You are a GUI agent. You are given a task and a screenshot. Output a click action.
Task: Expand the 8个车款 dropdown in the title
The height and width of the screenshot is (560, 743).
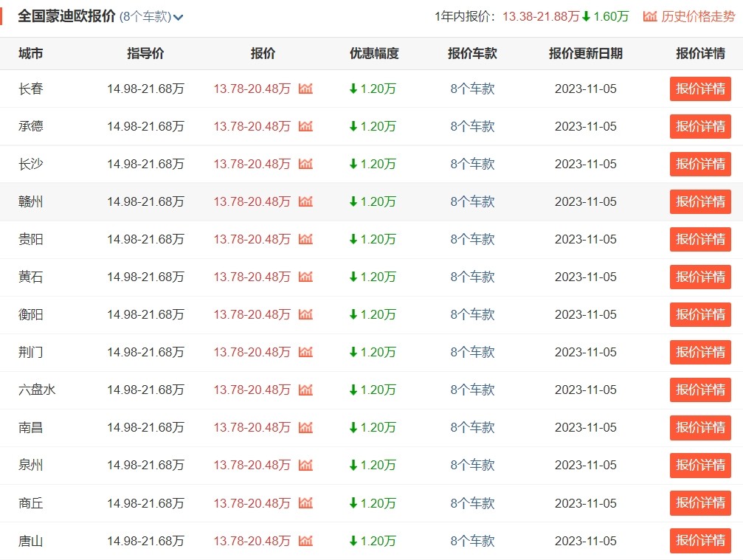pyautogui.click(x=152, y=16)
